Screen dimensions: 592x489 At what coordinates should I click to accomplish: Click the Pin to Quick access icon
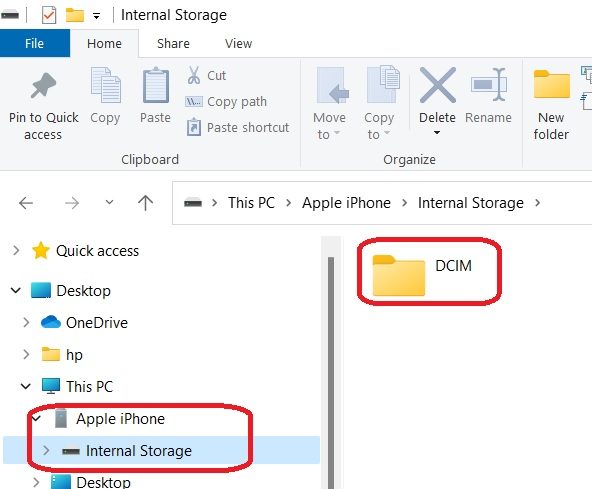(43, 85)
